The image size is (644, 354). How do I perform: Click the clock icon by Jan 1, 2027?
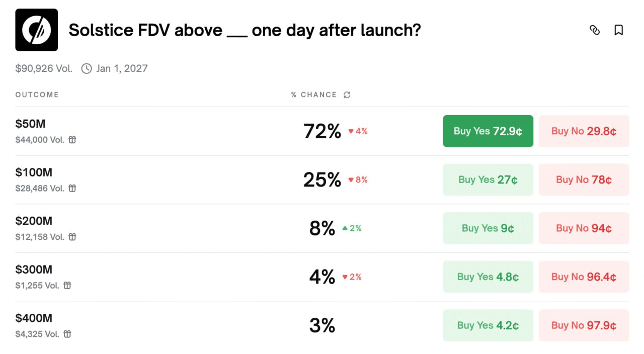[x=87, y=68]
